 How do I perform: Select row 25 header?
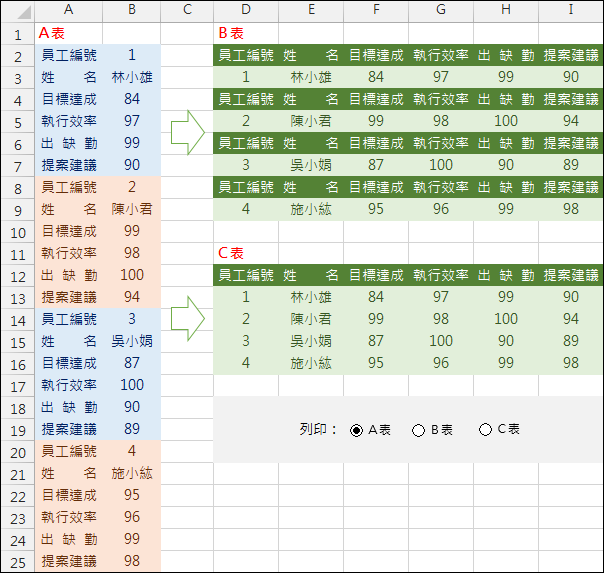(x=18, y=563)
